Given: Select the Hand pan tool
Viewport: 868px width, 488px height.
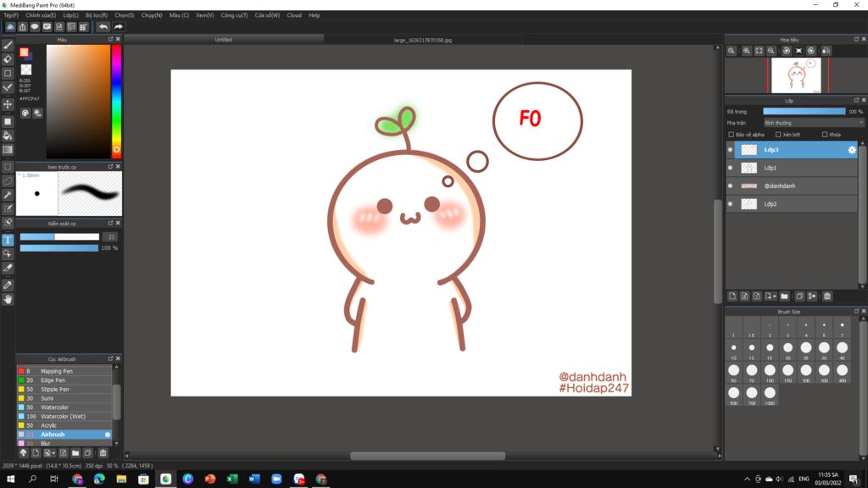Looking at the screenshot, I should click(x=8, y=299).
